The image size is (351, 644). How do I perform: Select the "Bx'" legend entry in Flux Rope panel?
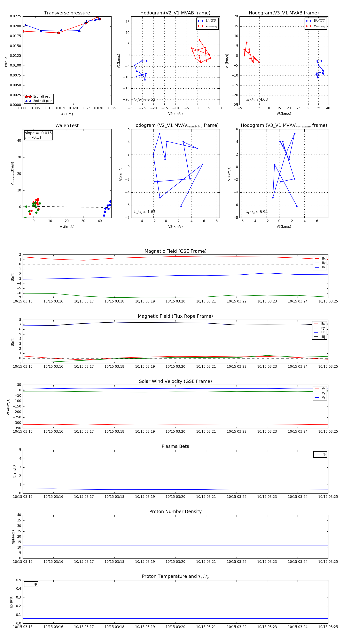click(x=320, y=324)
